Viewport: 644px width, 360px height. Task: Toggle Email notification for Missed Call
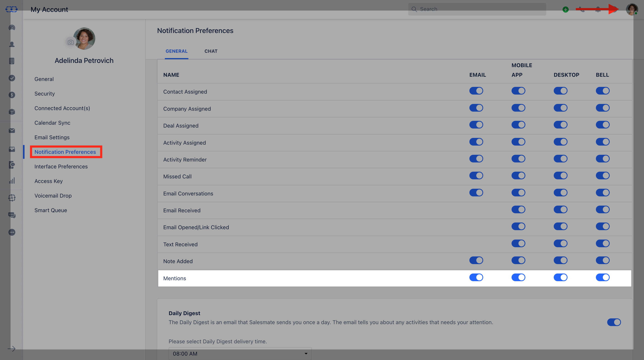476,176
